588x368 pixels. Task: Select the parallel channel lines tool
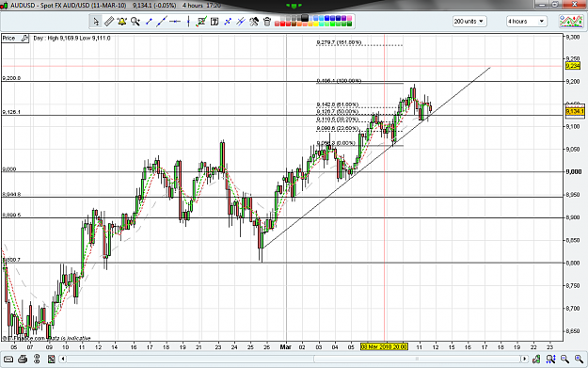pos(241,22)
